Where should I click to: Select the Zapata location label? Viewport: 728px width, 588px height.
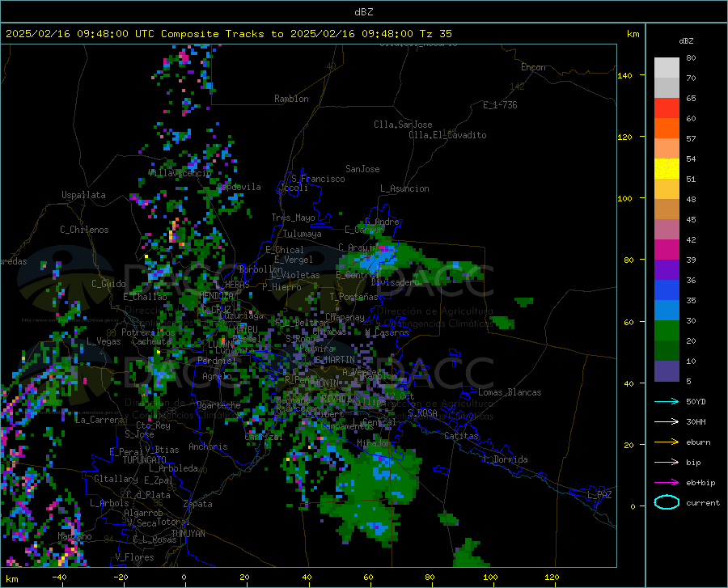click(x=198, y=504)
